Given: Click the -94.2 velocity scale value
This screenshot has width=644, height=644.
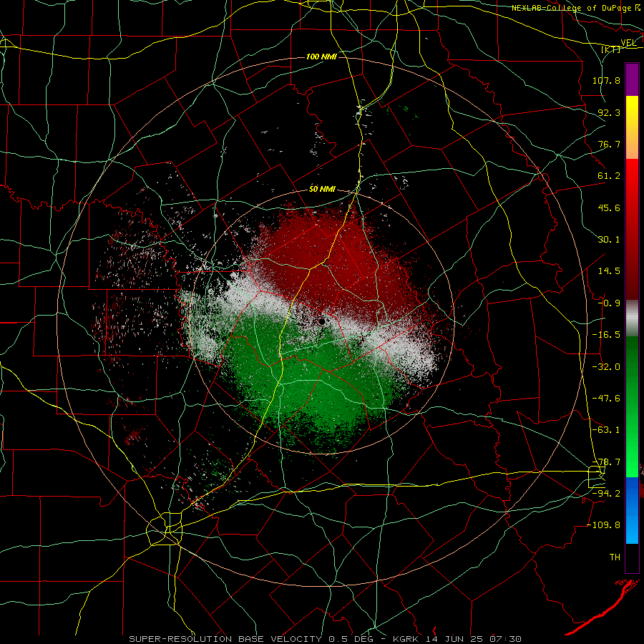Looking at the screenshot, I should [x=606, y=494].
